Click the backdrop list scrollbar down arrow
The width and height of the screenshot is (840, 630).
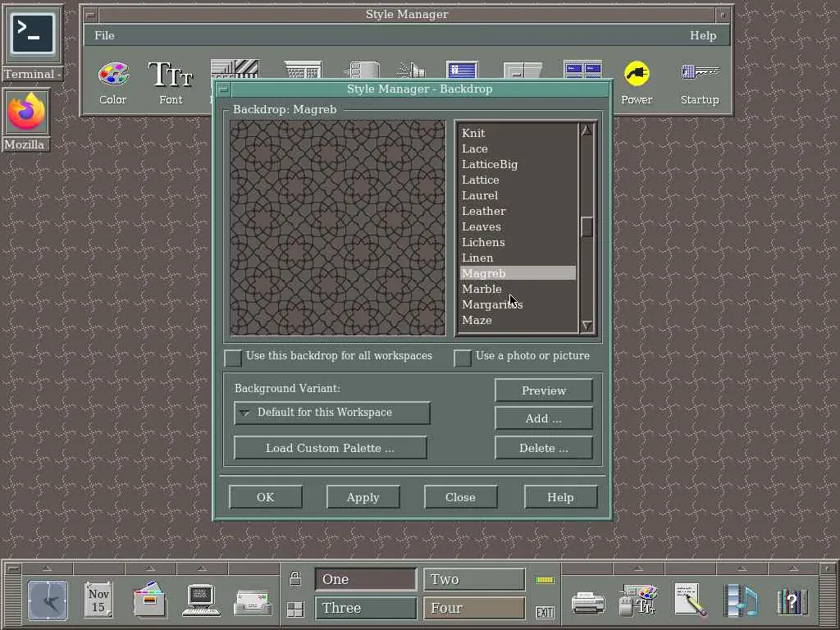click(587, 326)
